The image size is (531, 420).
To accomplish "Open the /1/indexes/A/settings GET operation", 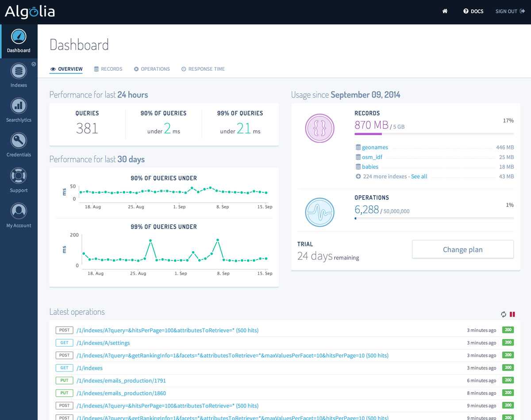I will coord(103,343).
